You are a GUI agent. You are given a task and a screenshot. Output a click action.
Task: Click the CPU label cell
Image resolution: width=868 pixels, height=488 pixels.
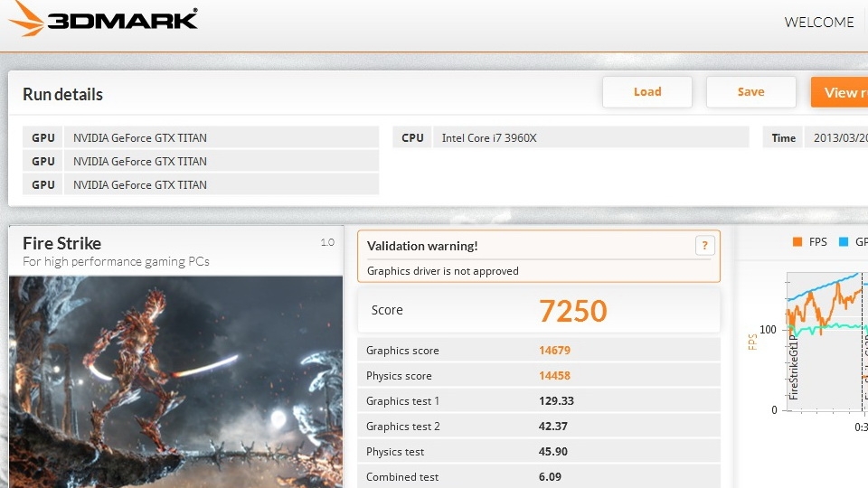tap(412, 137)
